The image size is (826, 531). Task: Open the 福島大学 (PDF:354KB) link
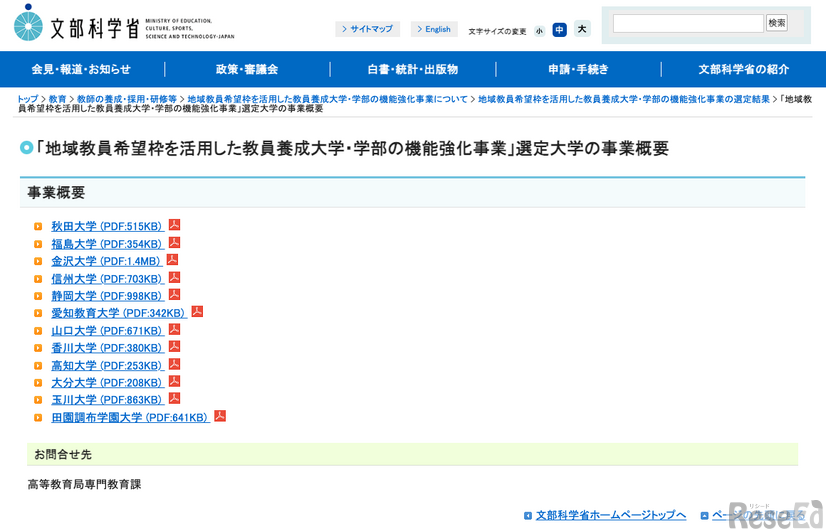tap(107, 244)
